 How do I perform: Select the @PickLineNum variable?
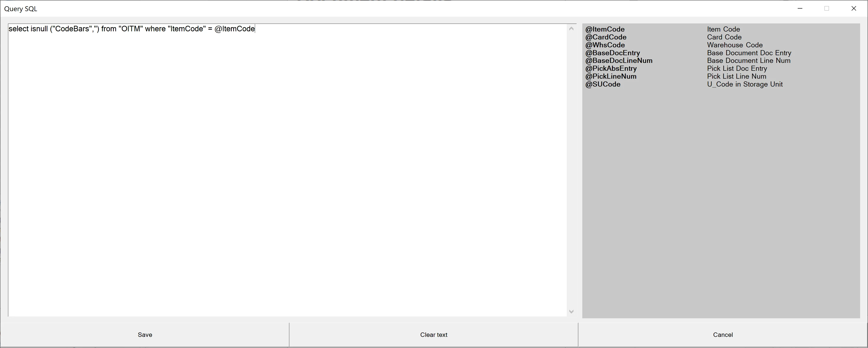pos(611,77)
